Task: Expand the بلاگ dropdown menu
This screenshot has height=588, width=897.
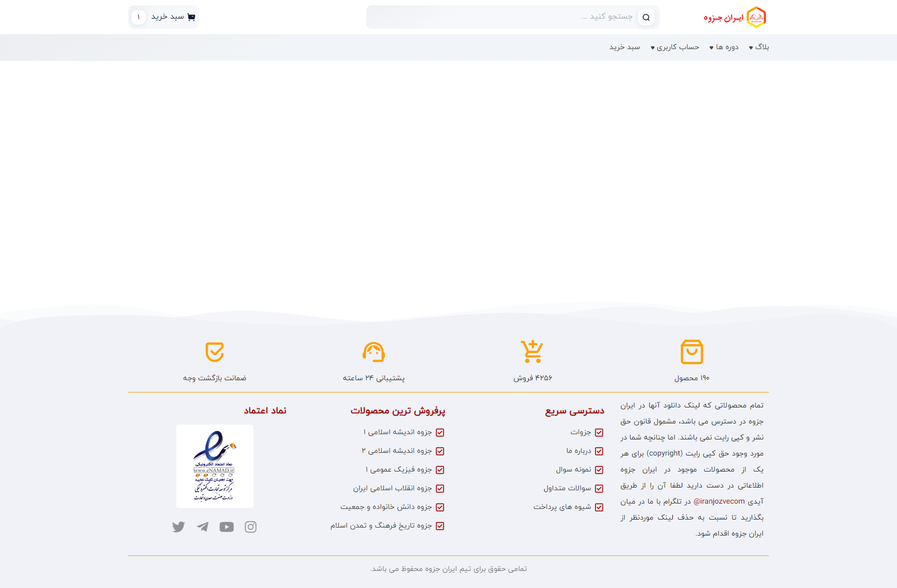Action: [759, 48]
